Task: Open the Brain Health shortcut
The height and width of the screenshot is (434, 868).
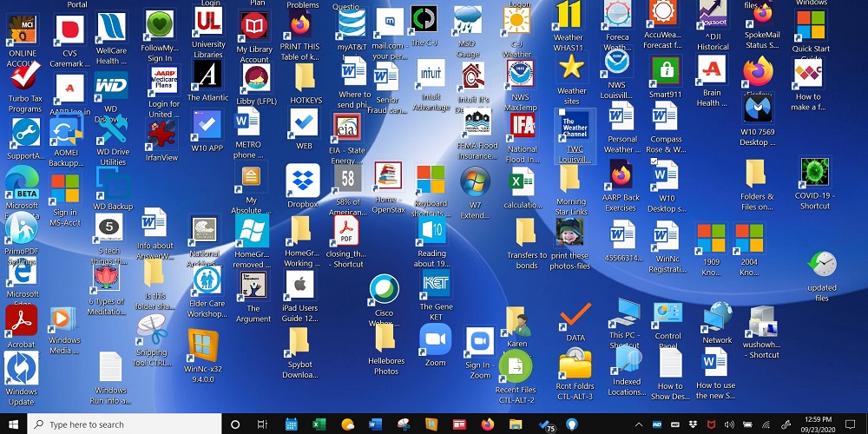Action: 712,69
